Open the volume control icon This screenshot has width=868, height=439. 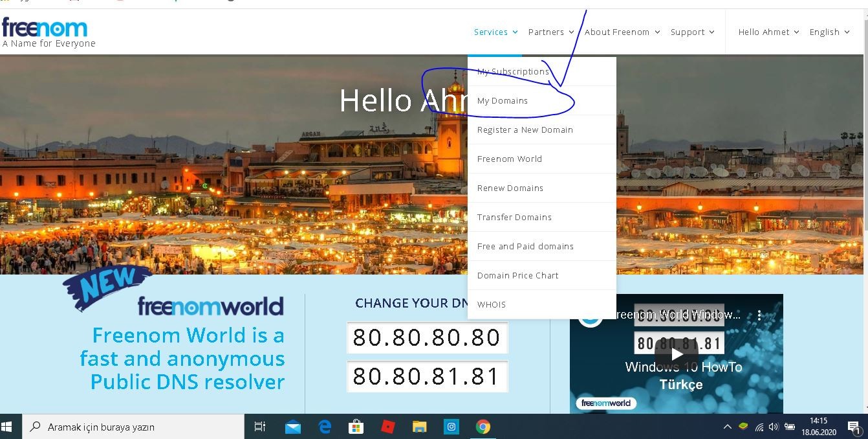click(773, 427)
